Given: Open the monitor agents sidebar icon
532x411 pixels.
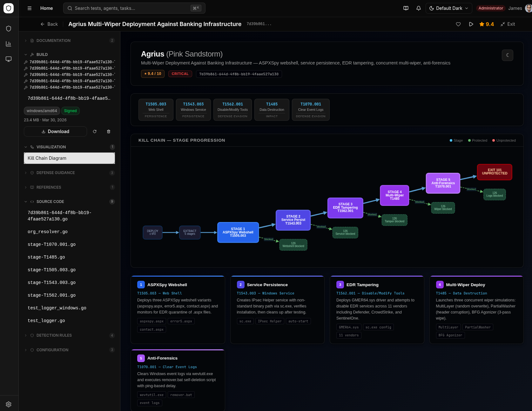Looking at the screenshot, I should click(x=9, y=59).
